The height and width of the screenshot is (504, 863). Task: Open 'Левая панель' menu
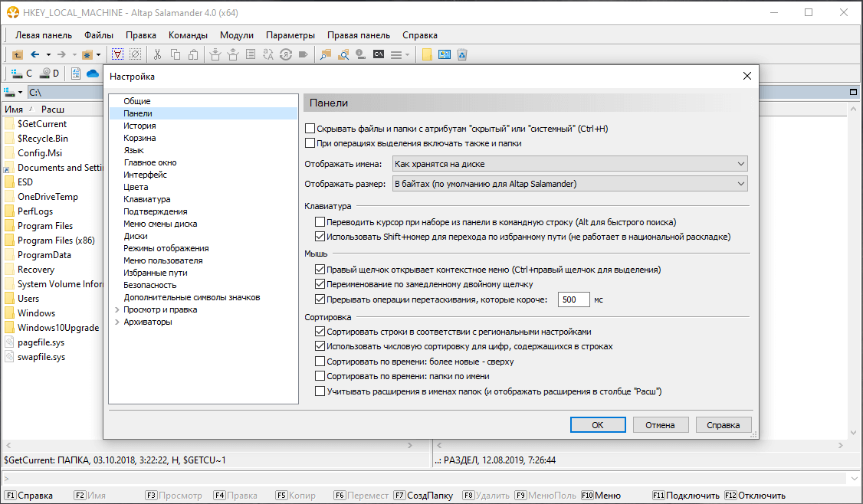coord(44,35)
